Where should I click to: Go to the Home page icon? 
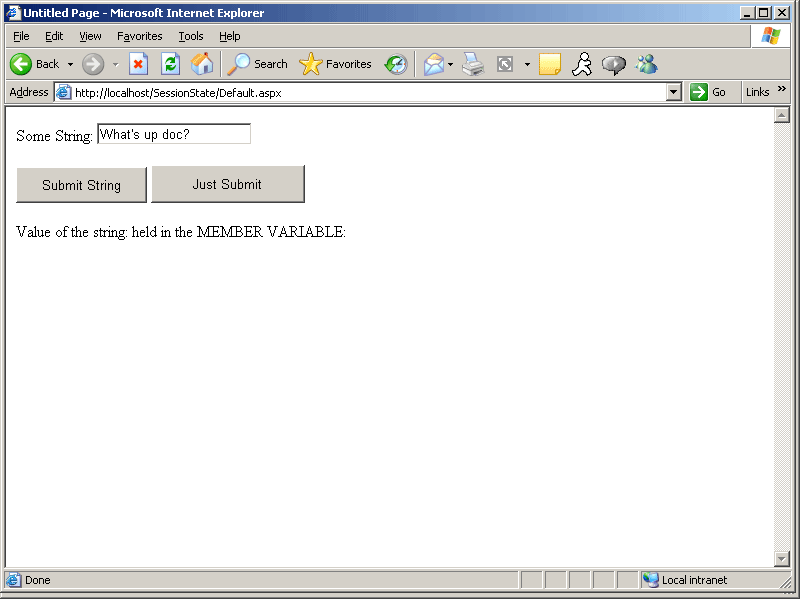[202, 64]
